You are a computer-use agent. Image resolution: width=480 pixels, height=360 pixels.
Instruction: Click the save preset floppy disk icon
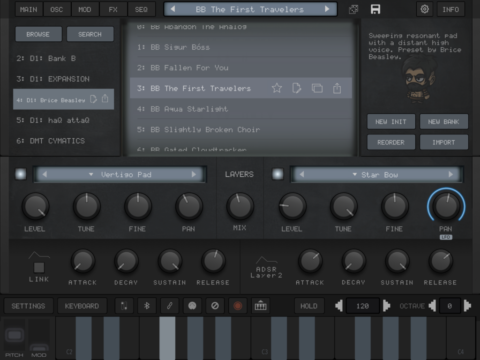tap(375, 9)
